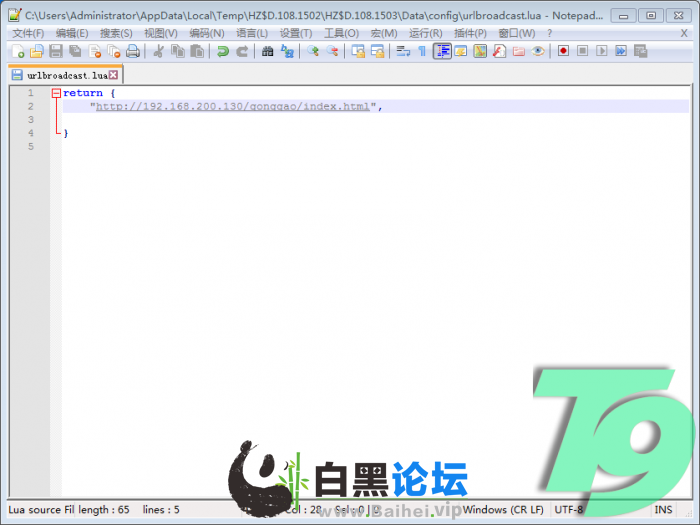The image size is (700, 525).
Task: Open the 编辑(E) menu
Action: pyautogui.click(x=72, y=33)
